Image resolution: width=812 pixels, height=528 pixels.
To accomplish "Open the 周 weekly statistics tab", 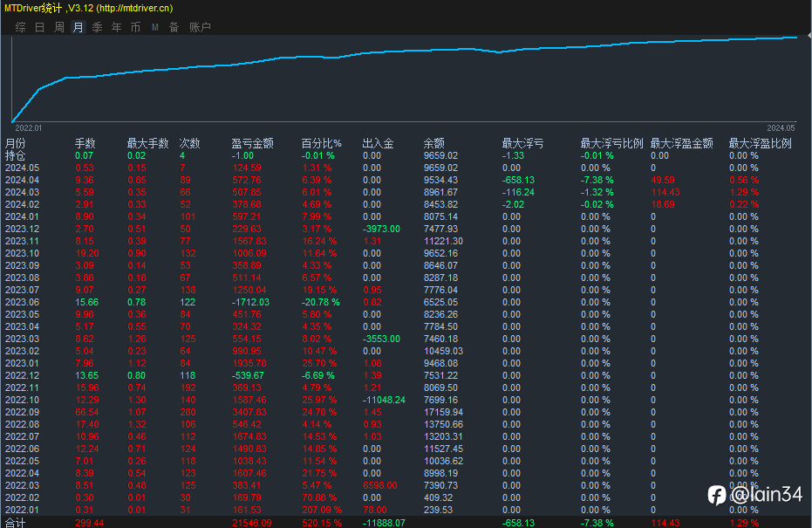I will pyautogui.click(x=59, y=27).
